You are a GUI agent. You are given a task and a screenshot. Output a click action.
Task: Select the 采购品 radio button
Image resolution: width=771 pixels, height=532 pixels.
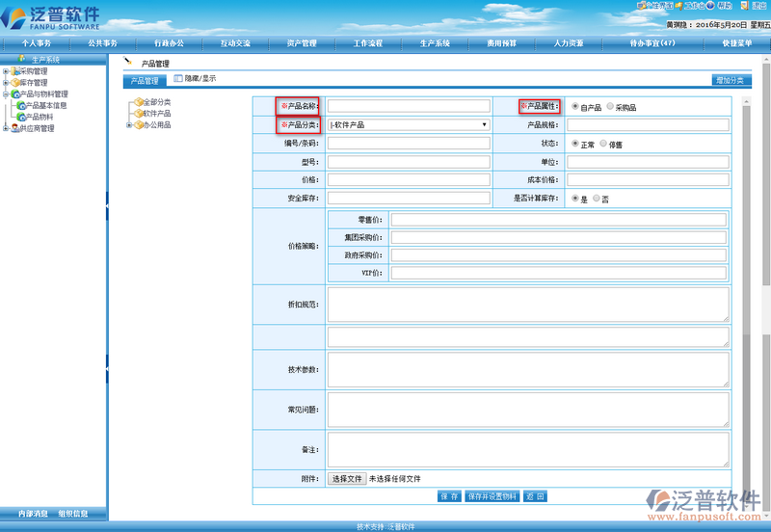609,107
